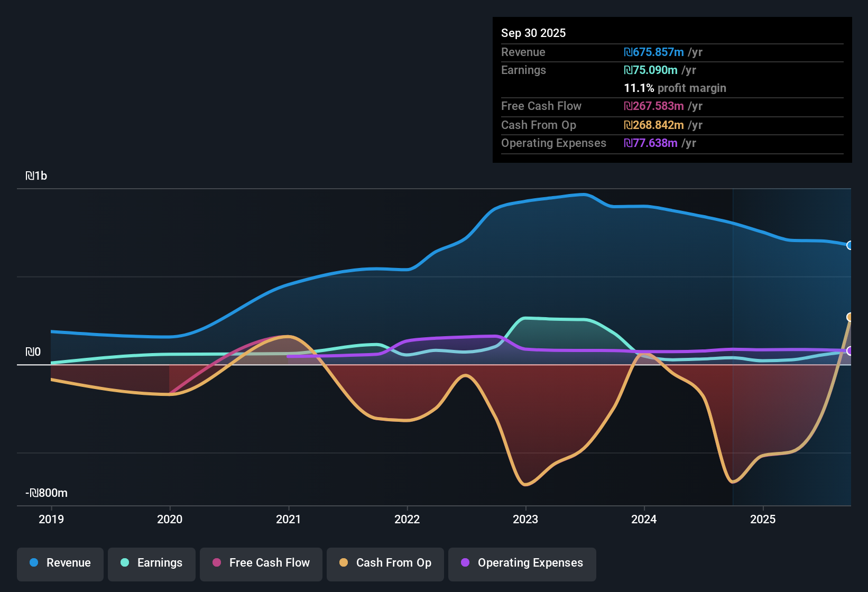868x592 pixels.
Task: Select the Cash From Op endpoint marker
Action: [x=850, y=317]
